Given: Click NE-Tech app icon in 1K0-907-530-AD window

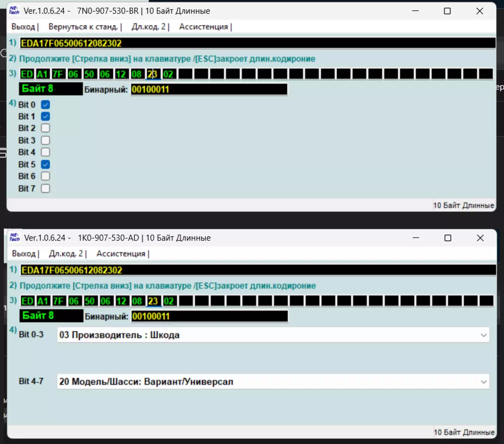Looking at the screenshot, I should tap(14, 237).
